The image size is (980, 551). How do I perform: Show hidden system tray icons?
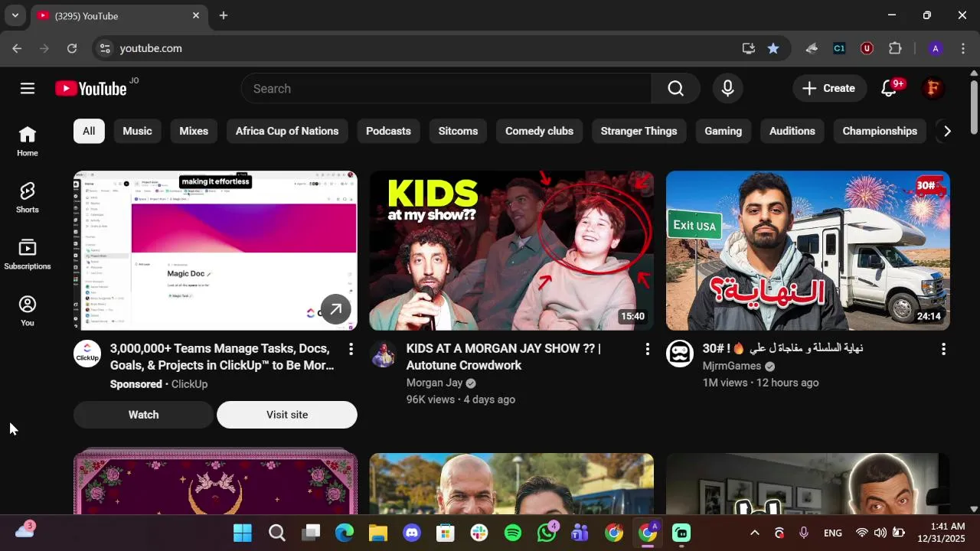(x=754, y=533)
